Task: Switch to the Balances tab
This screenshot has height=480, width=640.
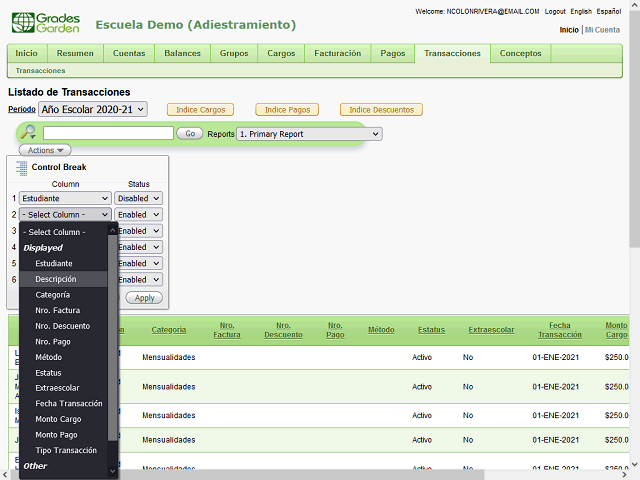Action: (x=182, y=53)
